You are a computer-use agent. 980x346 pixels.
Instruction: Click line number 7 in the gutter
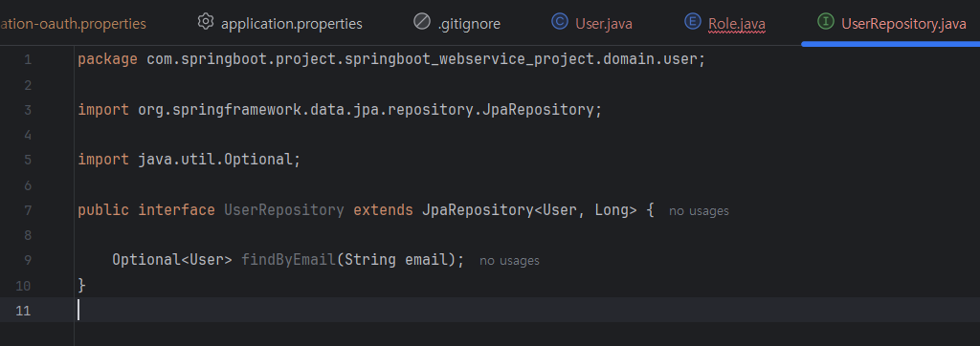click(x=27, y=210)
